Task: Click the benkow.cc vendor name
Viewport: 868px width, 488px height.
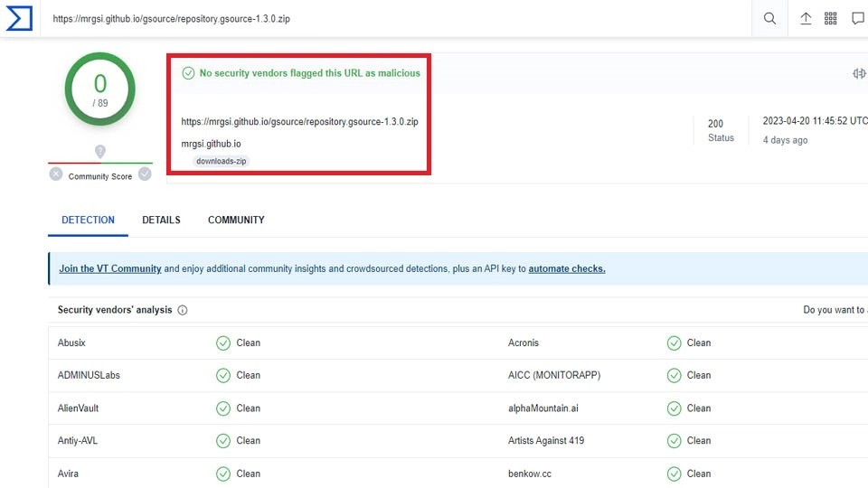Action: tap(530, 474)
